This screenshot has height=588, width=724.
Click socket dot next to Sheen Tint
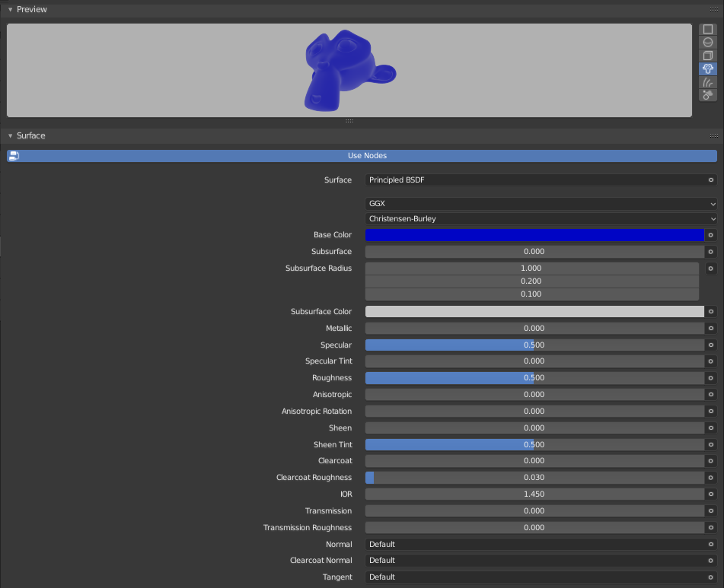click(x=710, y=444)
